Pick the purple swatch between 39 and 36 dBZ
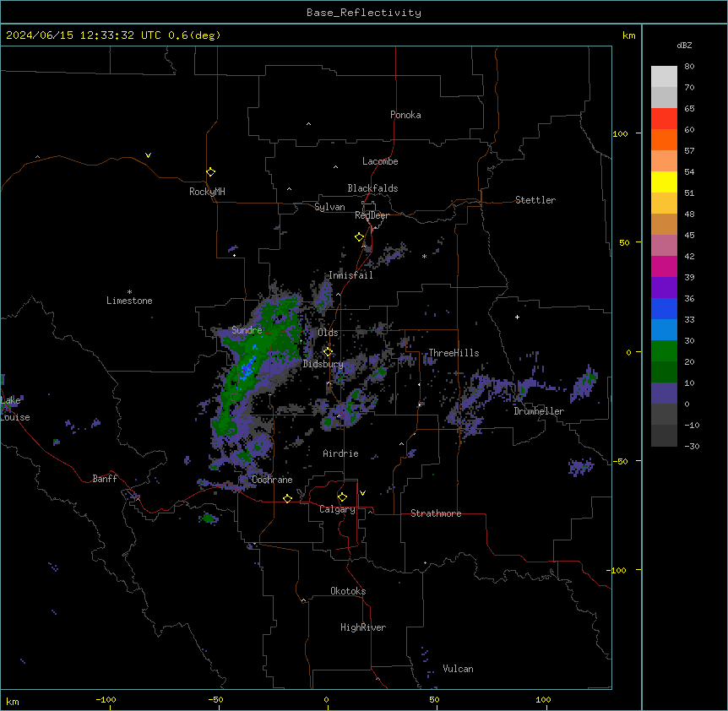 tap(664, 287)
